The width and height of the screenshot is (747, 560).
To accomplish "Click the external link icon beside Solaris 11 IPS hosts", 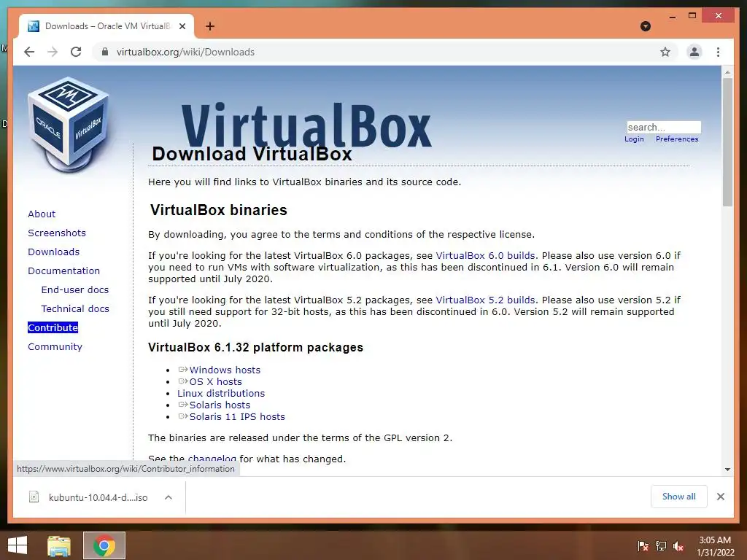I will click(183, 416).
